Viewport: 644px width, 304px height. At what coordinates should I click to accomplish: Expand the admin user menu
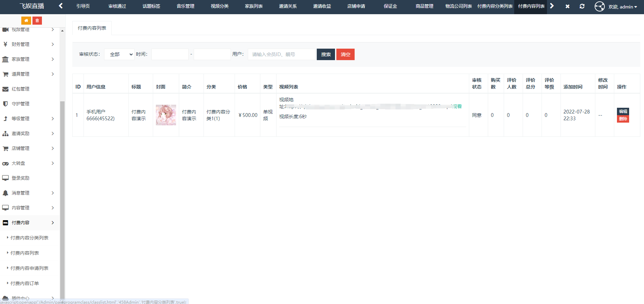(623, 6)
